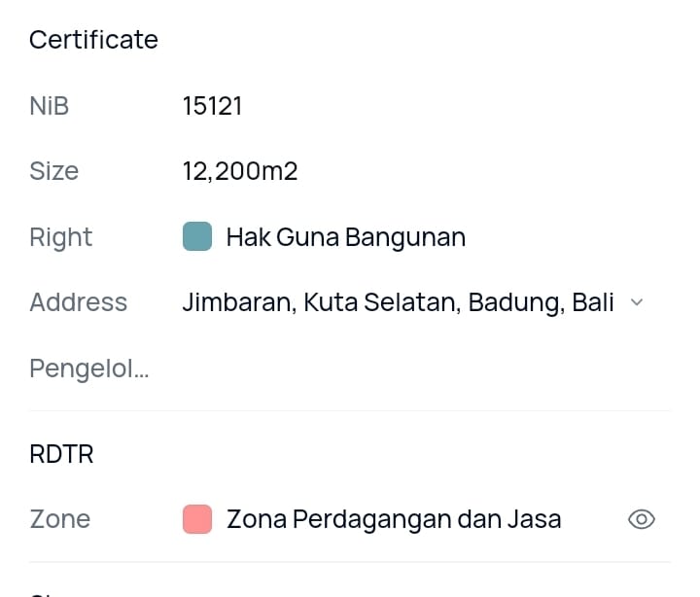Click the Zona Perdagangan dan Jasa text
The height and width of the screenshot is (597, 700).
click(x=394, y=519)
